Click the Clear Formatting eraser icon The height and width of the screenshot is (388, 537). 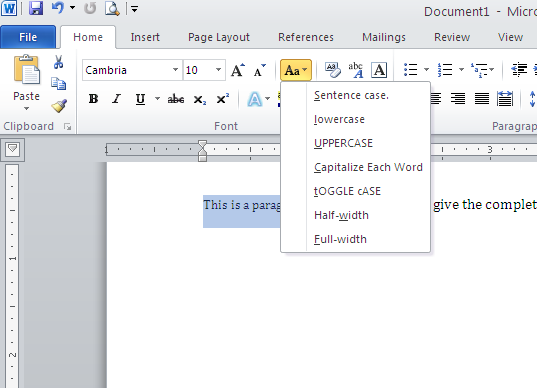[x=333, y=70]
